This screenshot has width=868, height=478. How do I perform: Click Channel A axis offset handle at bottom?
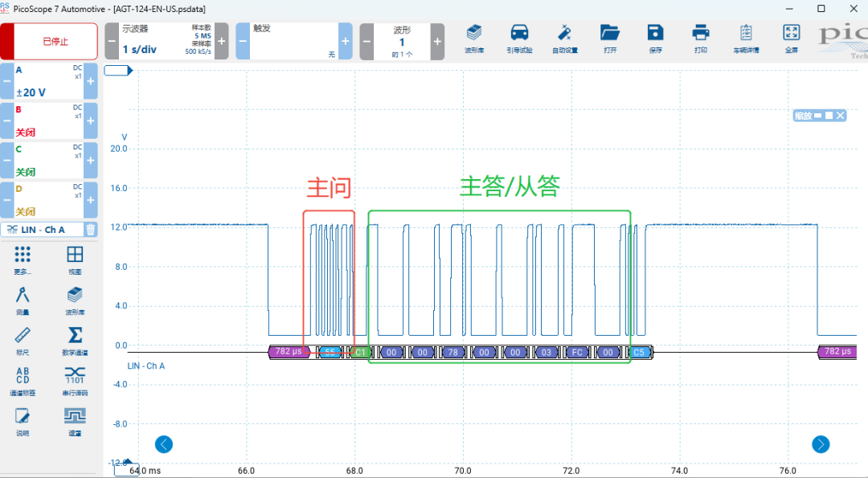[127, 469]
